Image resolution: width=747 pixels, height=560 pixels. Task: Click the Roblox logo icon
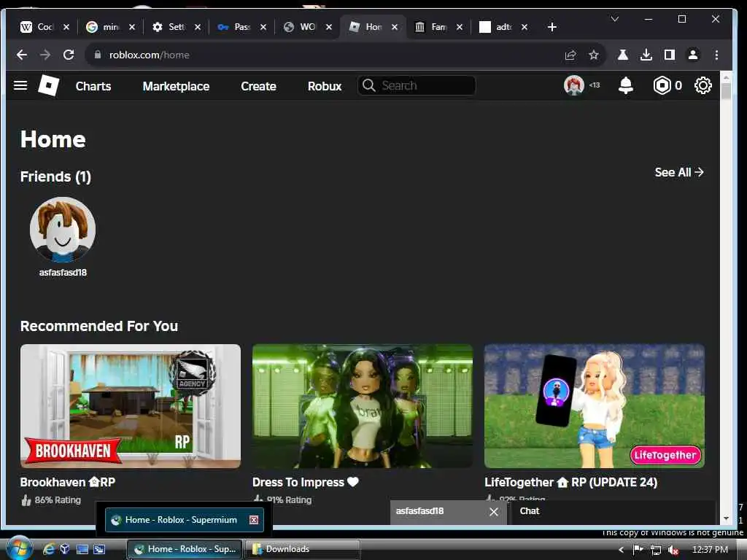coord(48,86)
